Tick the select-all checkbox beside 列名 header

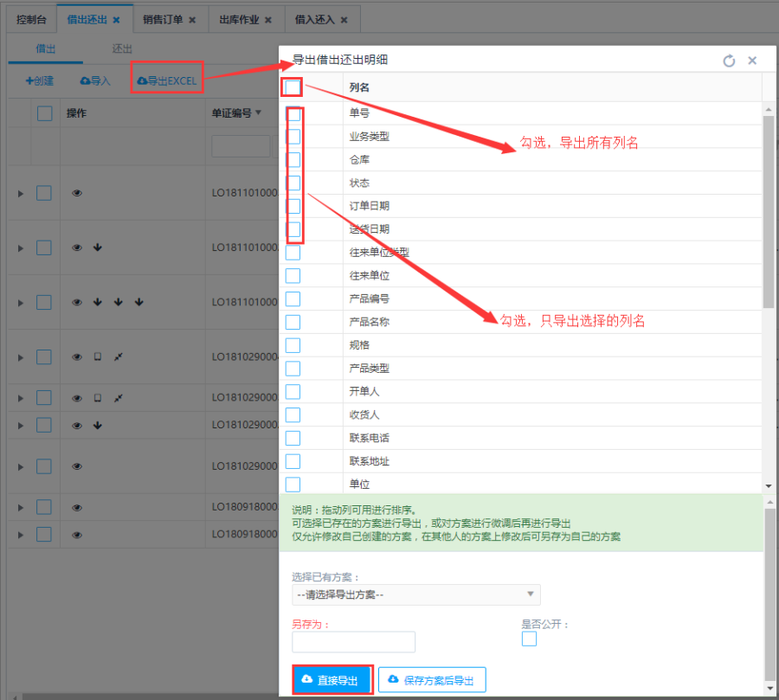pos(293,87)
